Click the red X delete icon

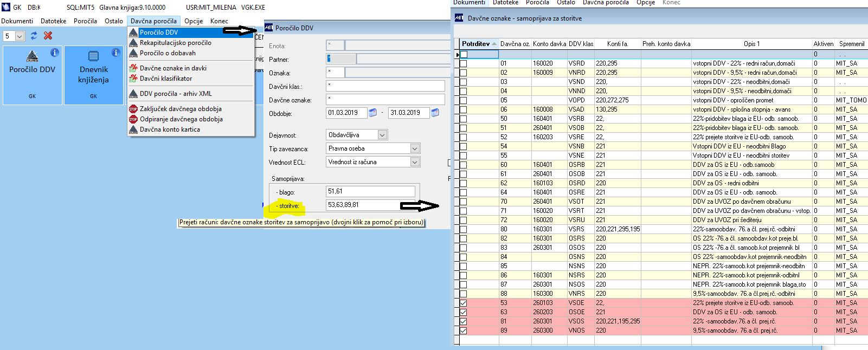pyautogui.click(x=48, y=36)
